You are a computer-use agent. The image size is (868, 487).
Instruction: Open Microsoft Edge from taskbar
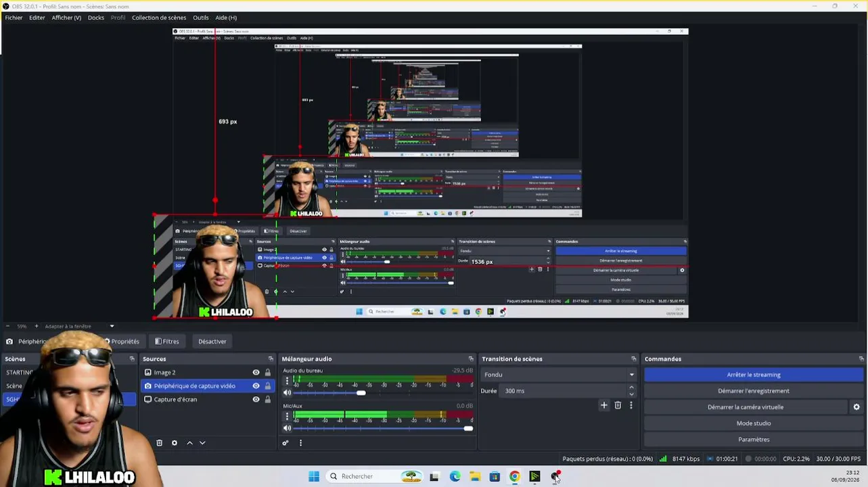[455, 477]
